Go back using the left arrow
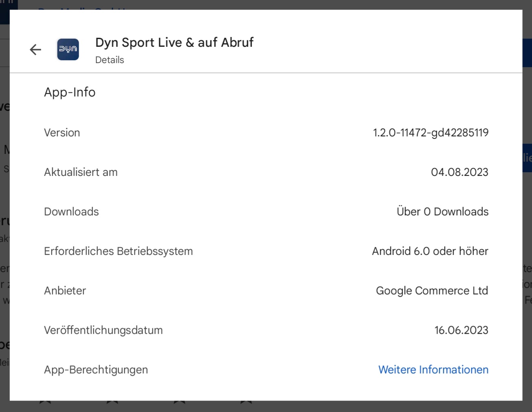The height and width of the screenshot is (412, 532). click(36, 50)
